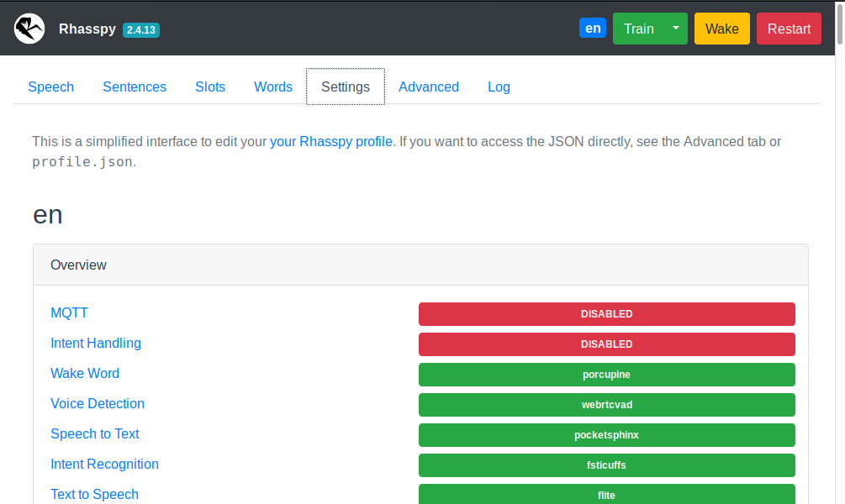The height and width of the screenshot is (504, 845).
Task: Switch to the Speech tab
Action: pos(50,87)
